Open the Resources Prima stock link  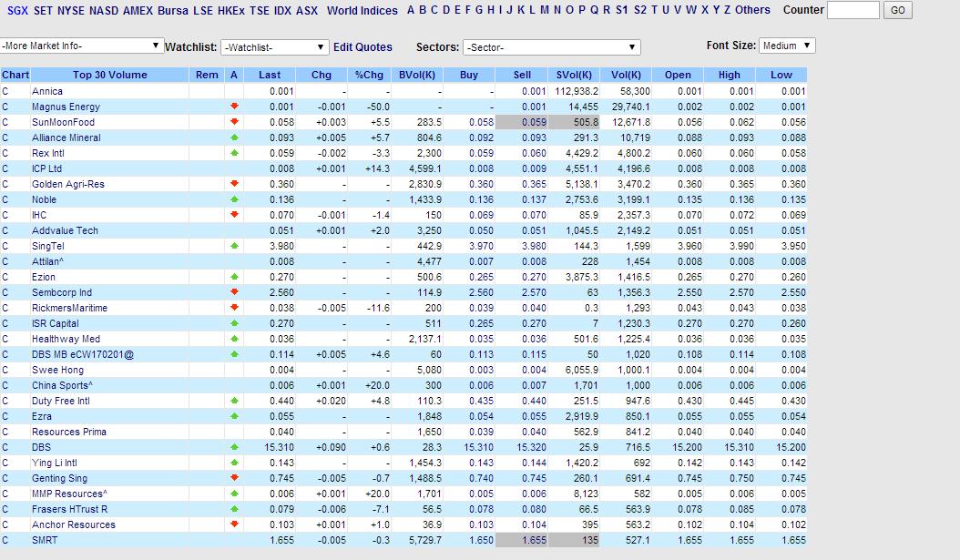[69, 433]
